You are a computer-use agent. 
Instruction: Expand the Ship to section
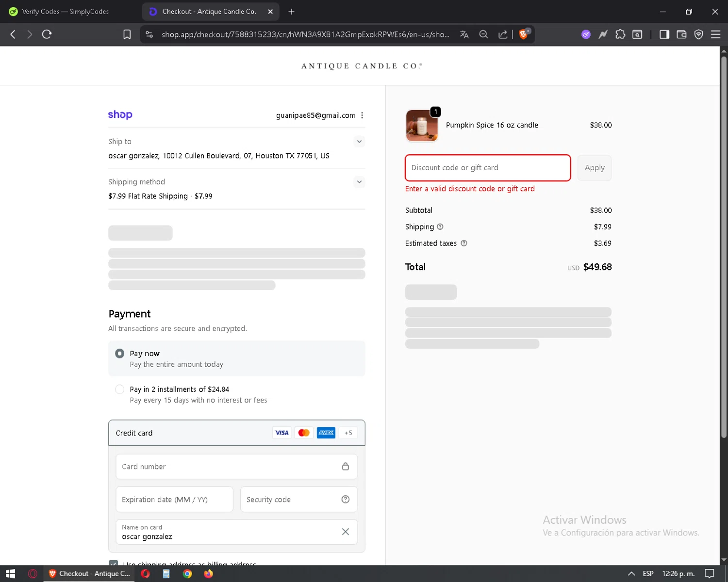coord(359,142)
